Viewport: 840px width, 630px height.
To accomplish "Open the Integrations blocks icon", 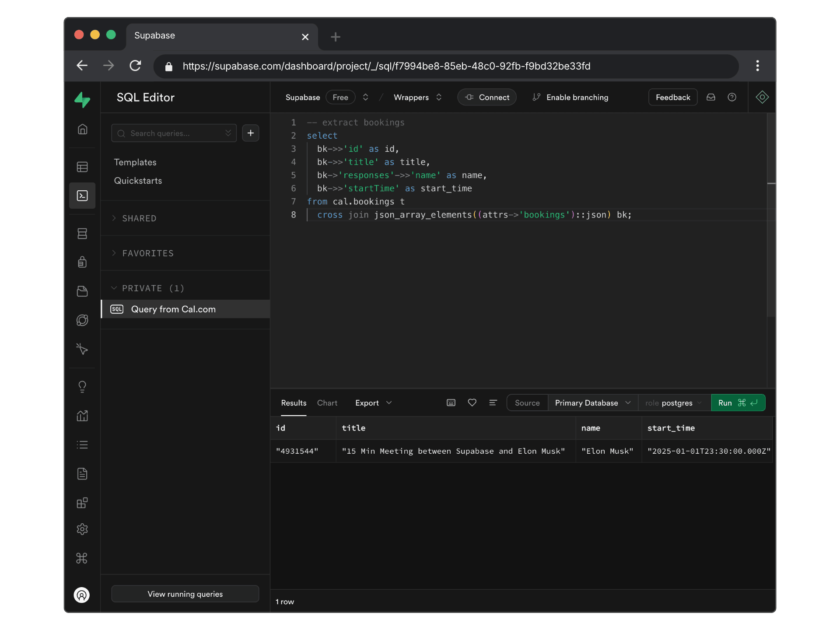I will [x=82, y=503].
